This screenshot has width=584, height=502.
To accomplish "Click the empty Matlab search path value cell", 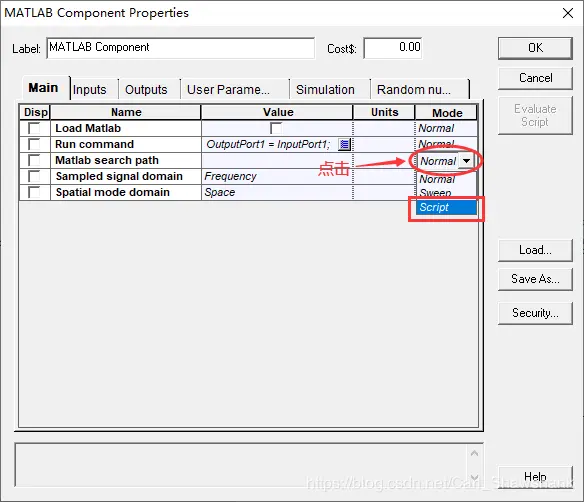I will pos(277,160).
